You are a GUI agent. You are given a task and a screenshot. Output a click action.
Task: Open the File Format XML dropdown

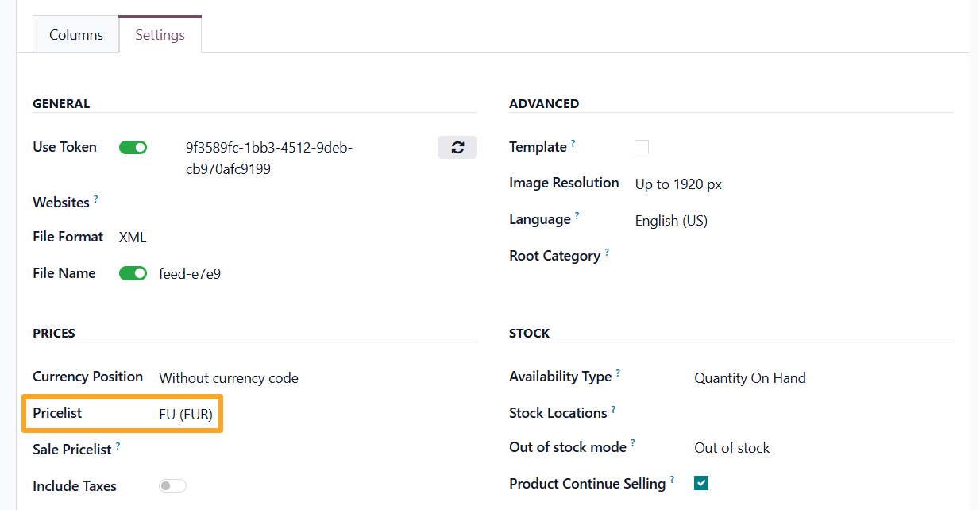(x=298, y=237)
